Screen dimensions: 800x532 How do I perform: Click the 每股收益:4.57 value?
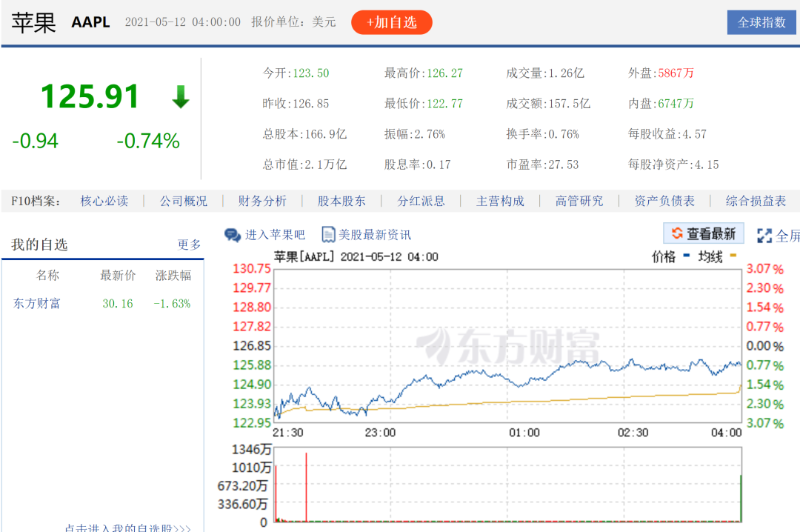pyautogui.click(x=667, y=134)
